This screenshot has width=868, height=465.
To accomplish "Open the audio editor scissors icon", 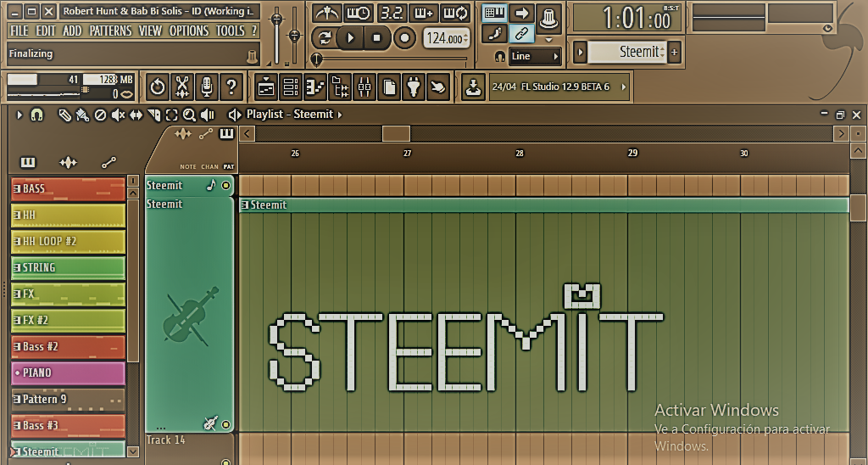I will pyautogui.click(x=182, y=87).
